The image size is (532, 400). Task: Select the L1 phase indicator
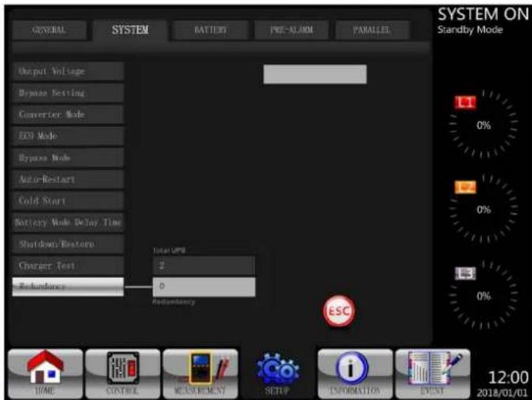pos(465,103)
